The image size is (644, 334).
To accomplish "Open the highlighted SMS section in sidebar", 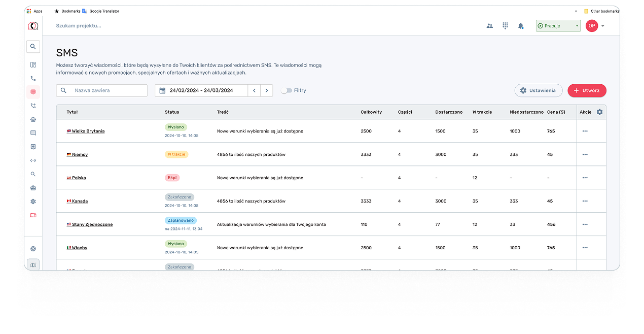I will point(33,92).
